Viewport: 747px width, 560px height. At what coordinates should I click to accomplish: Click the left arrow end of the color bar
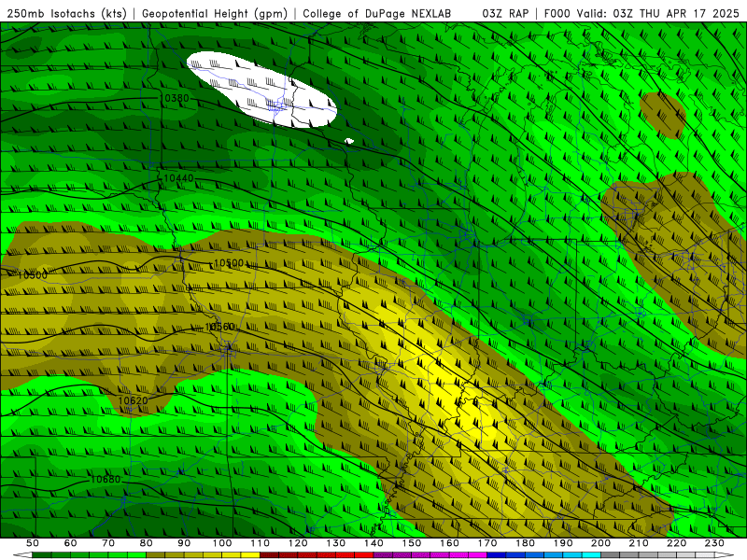click(x=22, y=555)
